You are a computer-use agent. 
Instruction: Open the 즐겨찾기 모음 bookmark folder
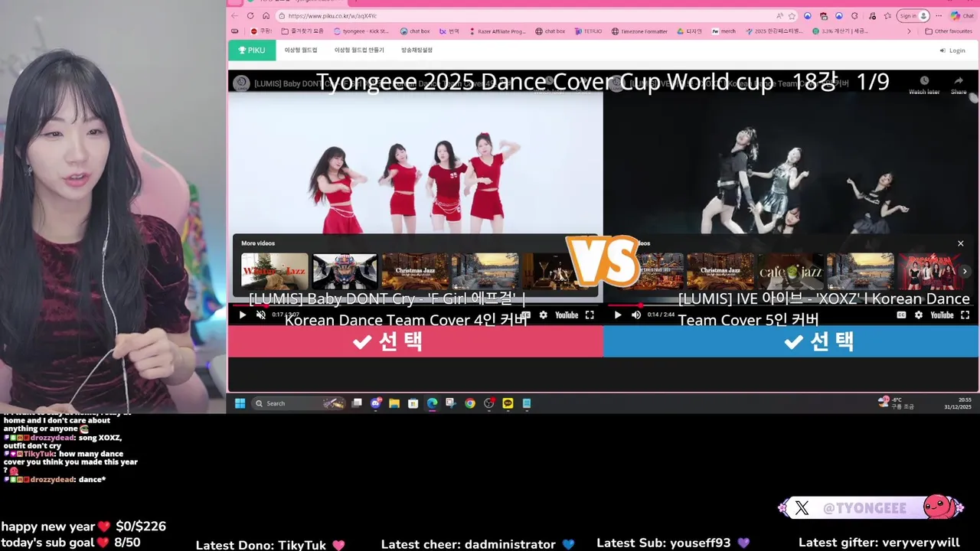pos(302,31)
